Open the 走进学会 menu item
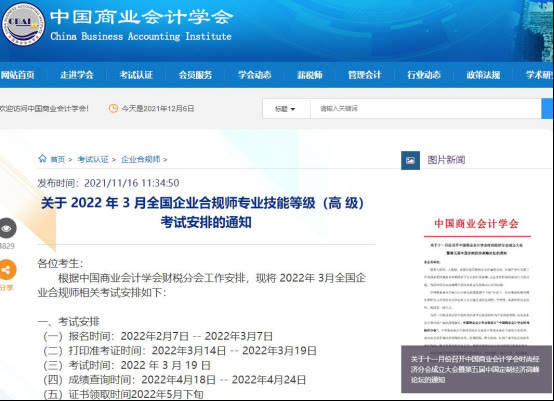Screen dimensions: 554x401 click(77, 75)
